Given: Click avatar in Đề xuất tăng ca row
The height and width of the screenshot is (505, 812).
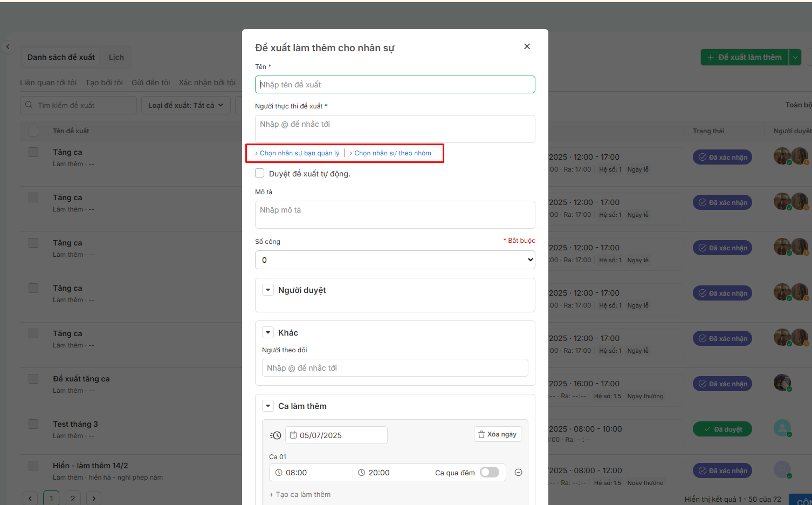Looking at the screenshot, I should [x=782, y=383].
